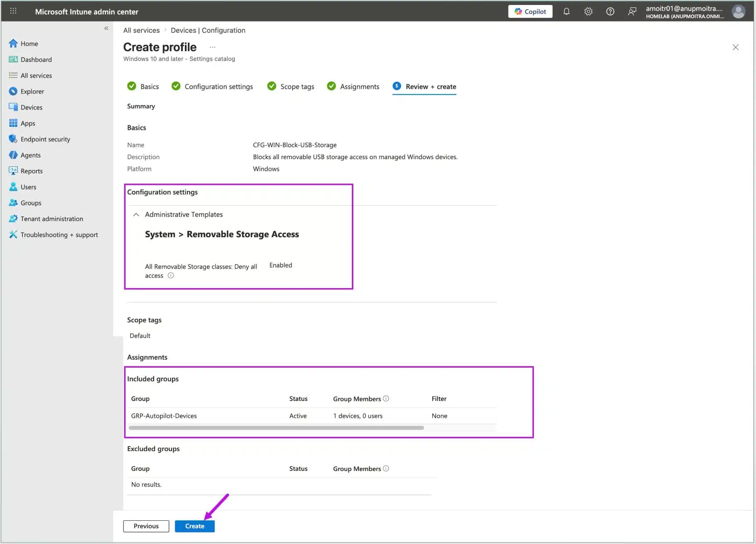The height and width of the screenshot is (544, 756).
Task: Collapse the left navigation pane
Action: point(106,28)
